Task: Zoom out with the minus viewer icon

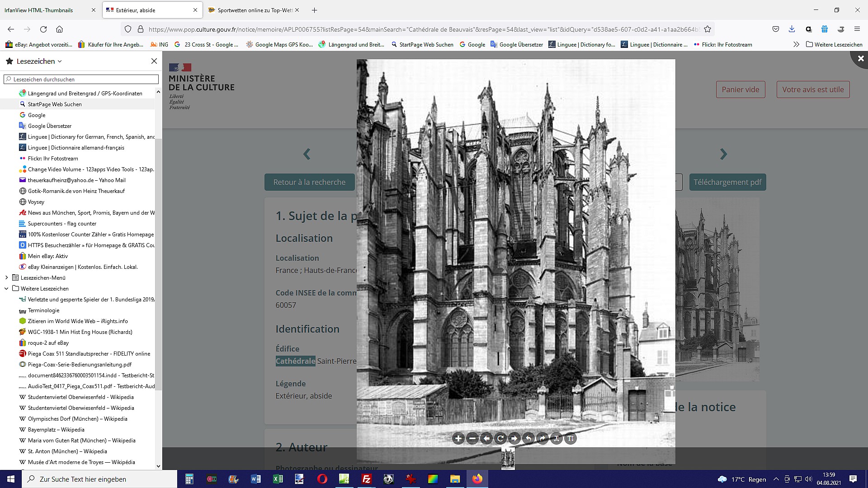Action: (472, 438)
